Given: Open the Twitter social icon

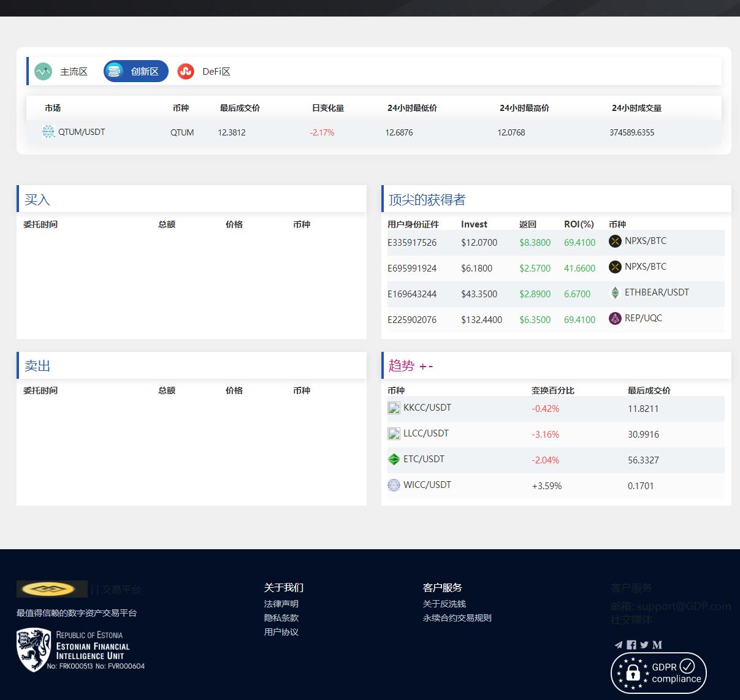Looking at the screenshot, I should point(644,645).
